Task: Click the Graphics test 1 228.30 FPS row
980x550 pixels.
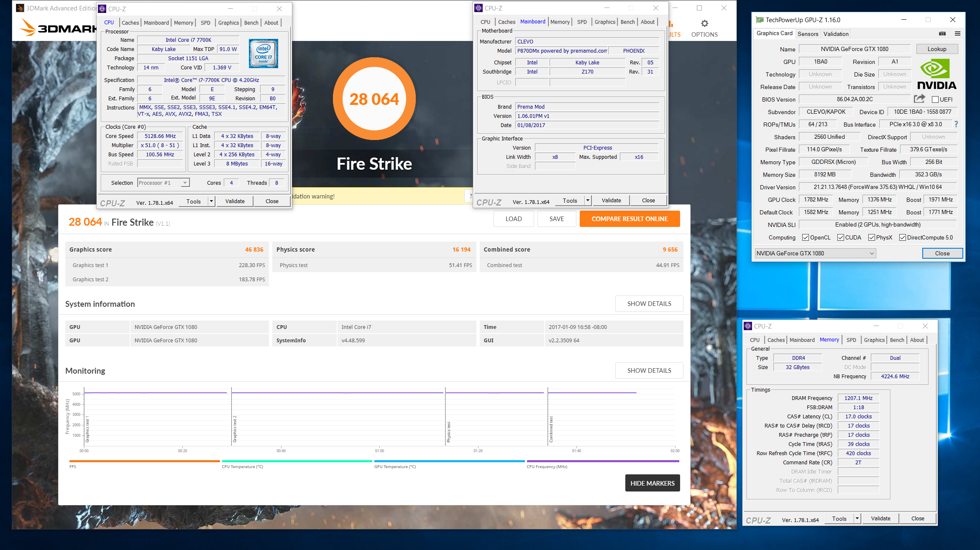Action: [167, 265]
